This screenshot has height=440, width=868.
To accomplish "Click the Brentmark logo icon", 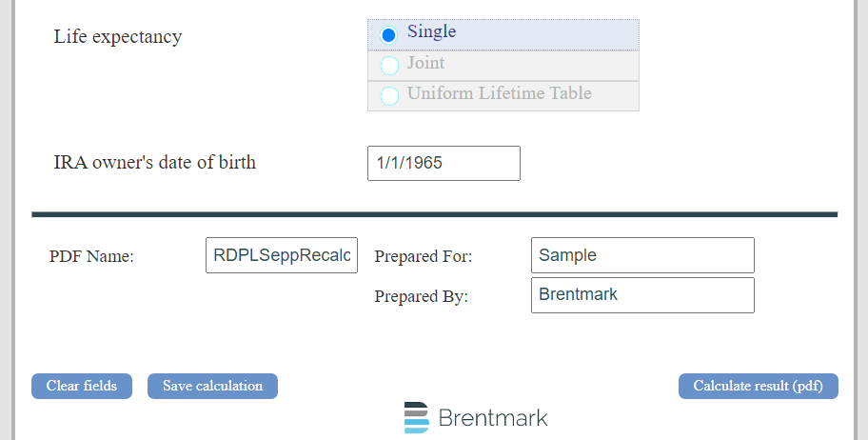I will tap(416, 417).
